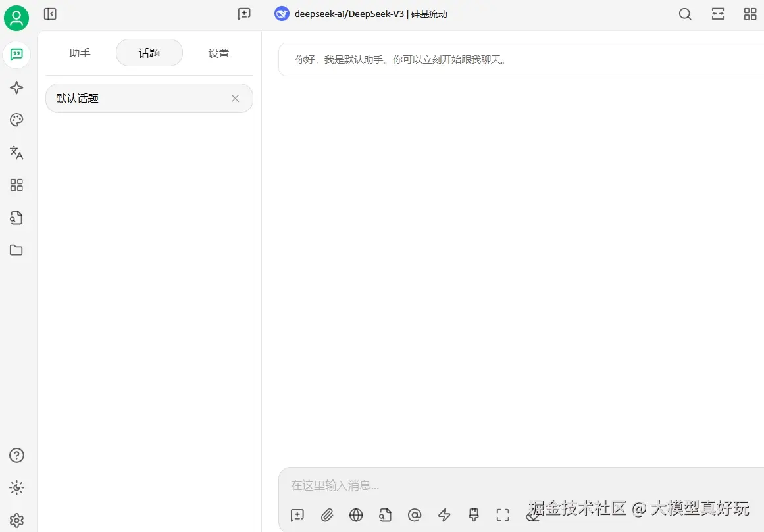
Task: Expand the input box fullscreen icon
Action: [x=503, y=515]
